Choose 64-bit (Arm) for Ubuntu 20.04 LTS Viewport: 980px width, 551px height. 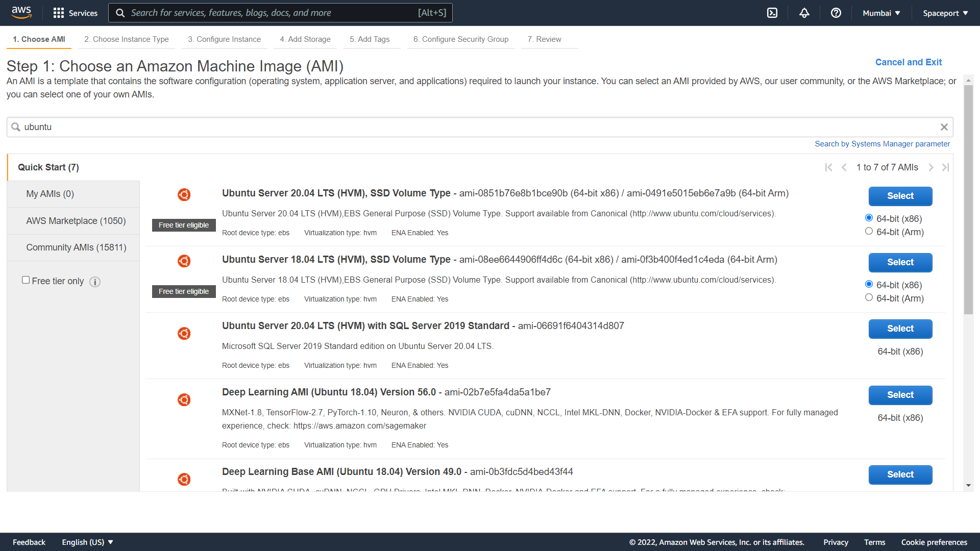tap(869, 231)
